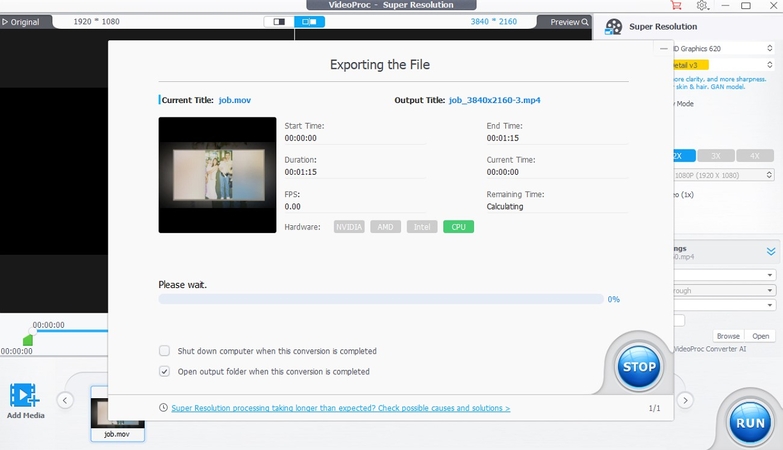
Task: Select the 2X upscale option
Action: click(684, 156)
